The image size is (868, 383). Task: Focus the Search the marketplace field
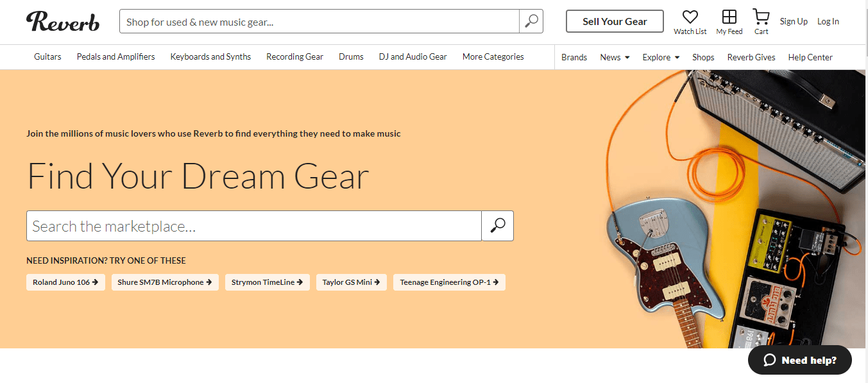(253, 226)
